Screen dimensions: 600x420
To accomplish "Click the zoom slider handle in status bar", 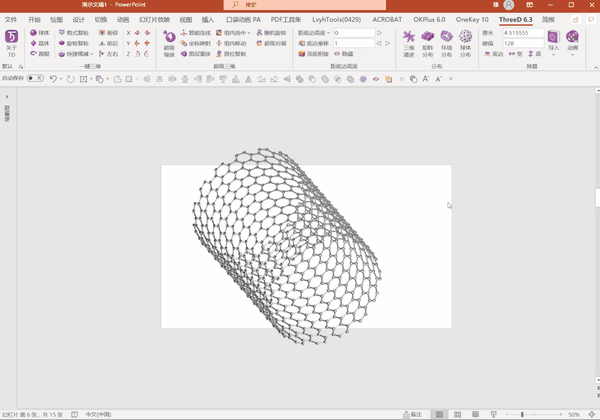I will (522, 414).
